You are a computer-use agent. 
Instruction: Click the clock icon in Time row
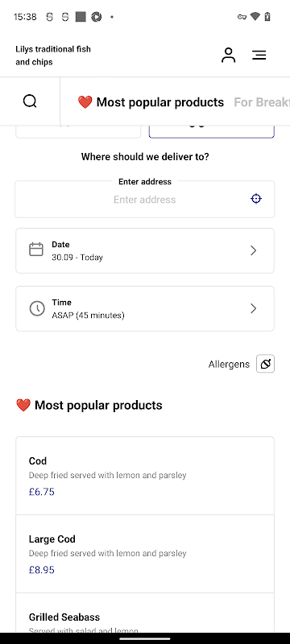[37, 308]
